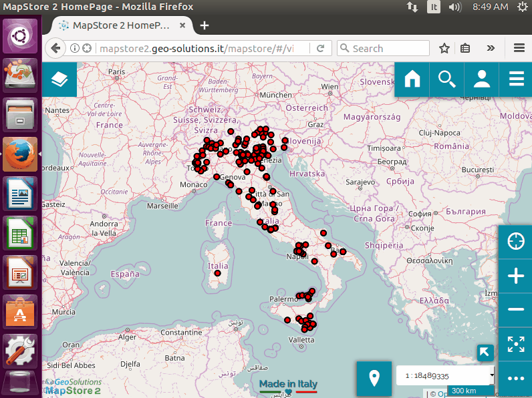
Task: Launch the Ubuntu installer dock icon
Action: coord(20,75)
